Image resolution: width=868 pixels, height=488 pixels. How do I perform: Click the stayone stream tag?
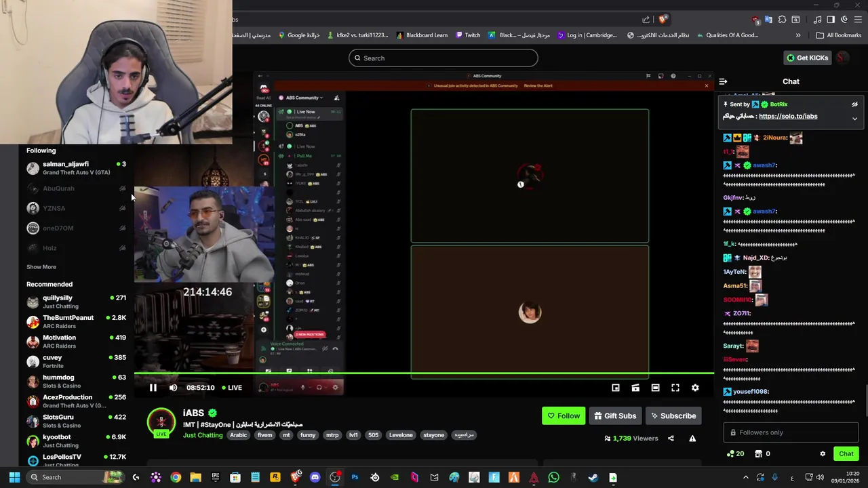pyautogui.click(x=434, y=435)
